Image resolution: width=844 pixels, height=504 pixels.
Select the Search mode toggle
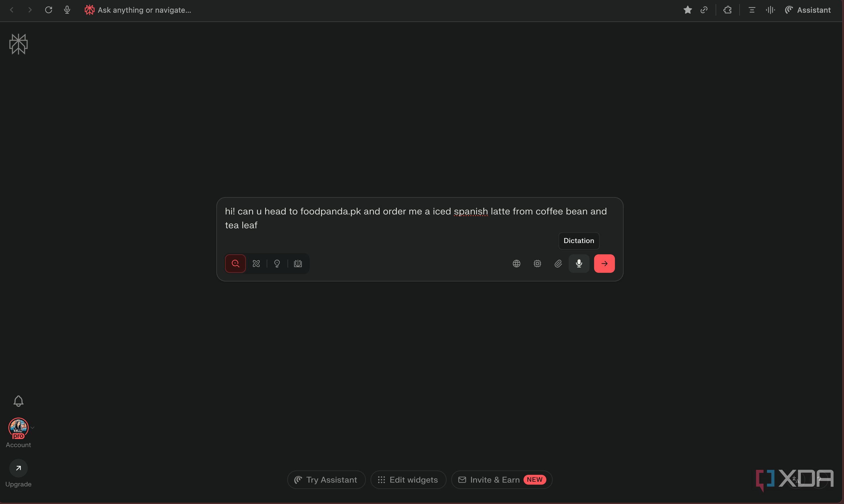(x=235, y=263)
